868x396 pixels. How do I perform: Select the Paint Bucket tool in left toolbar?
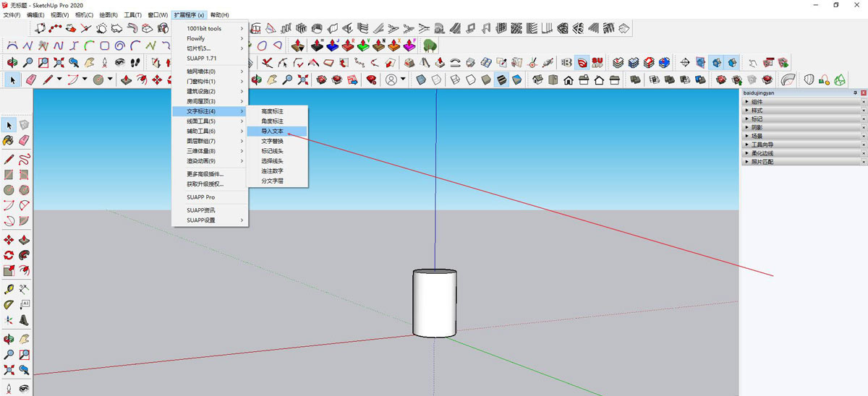[x=9, y=139]
